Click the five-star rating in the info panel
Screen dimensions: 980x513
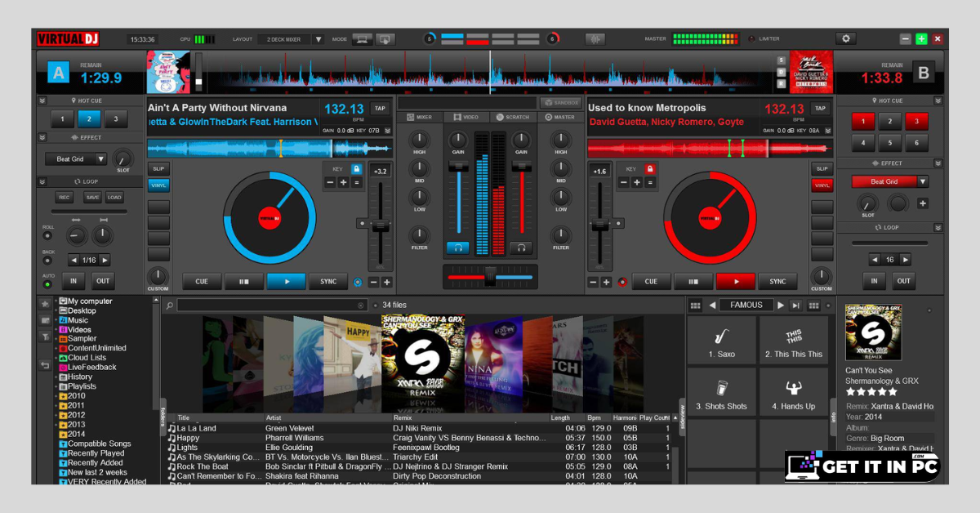(x=871, y=392)
